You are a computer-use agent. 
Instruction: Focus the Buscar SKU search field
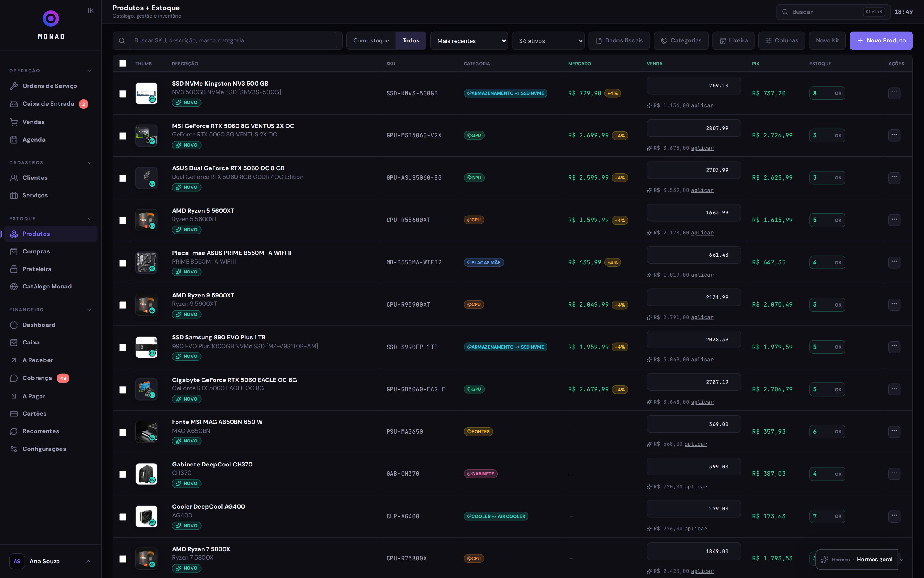click(x=233, y=40)
